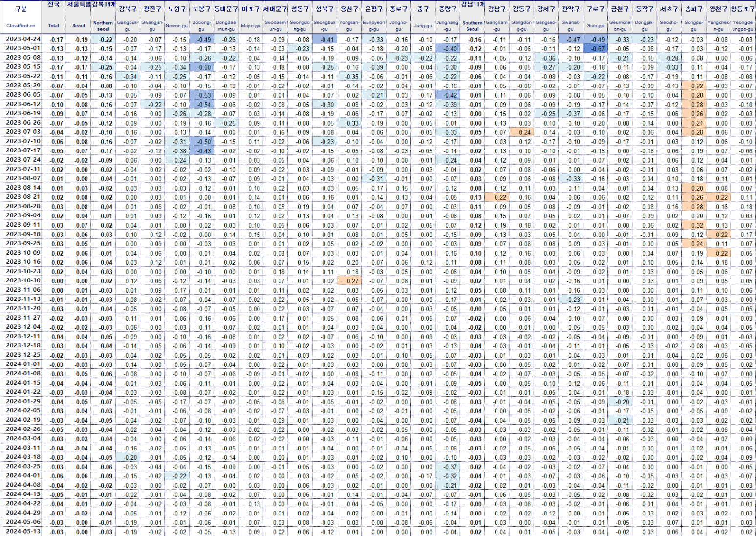Select the 동대문구 column header
The width and height of the screenshot is (756, 536).
tap(226, 9)
